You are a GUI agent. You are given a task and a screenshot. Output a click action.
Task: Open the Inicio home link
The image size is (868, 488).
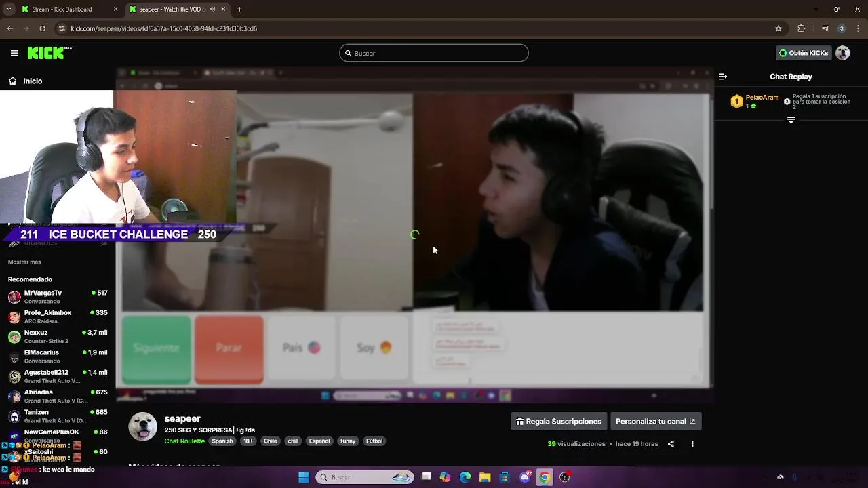(25, 81)
